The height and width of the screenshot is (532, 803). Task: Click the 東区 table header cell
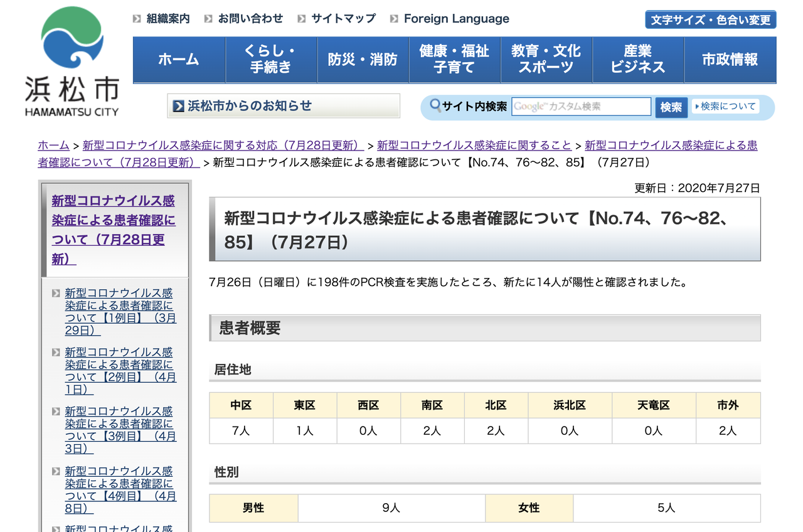tap(305, 405)
